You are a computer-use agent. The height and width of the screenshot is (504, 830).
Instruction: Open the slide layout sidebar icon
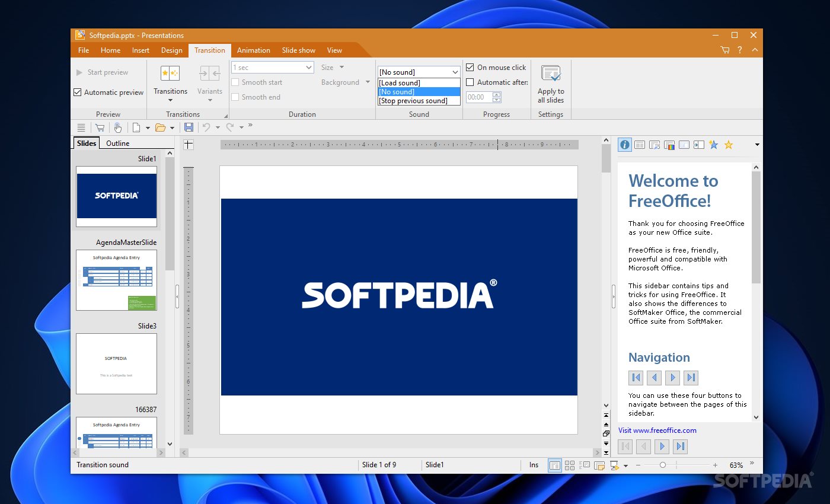(640, 145)
